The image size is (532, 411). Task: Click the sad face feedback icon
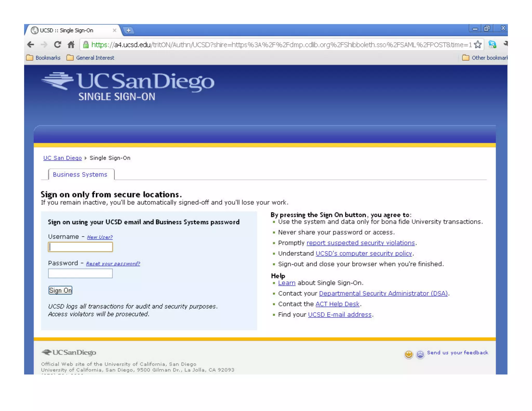420,354
